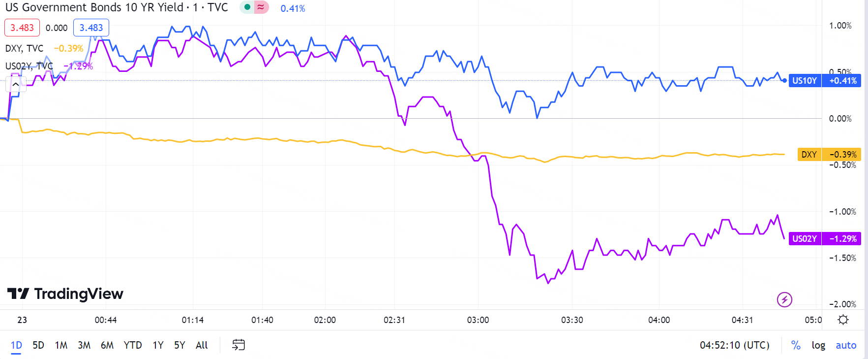Collapse the indicator legend with the chevron
This screenshot has width=868, height=359.
pyautogui.click(x=16, y=84)
